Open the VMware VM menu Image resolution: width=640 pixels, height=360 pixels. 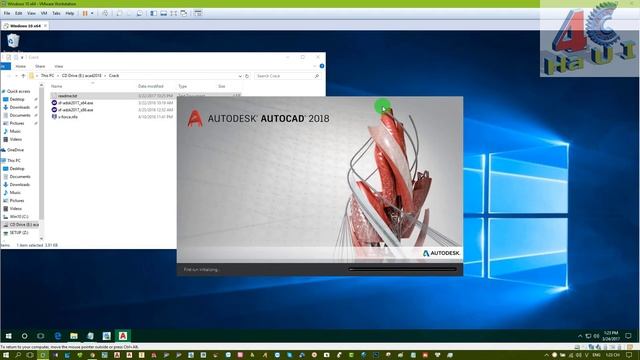pos(44,13)
